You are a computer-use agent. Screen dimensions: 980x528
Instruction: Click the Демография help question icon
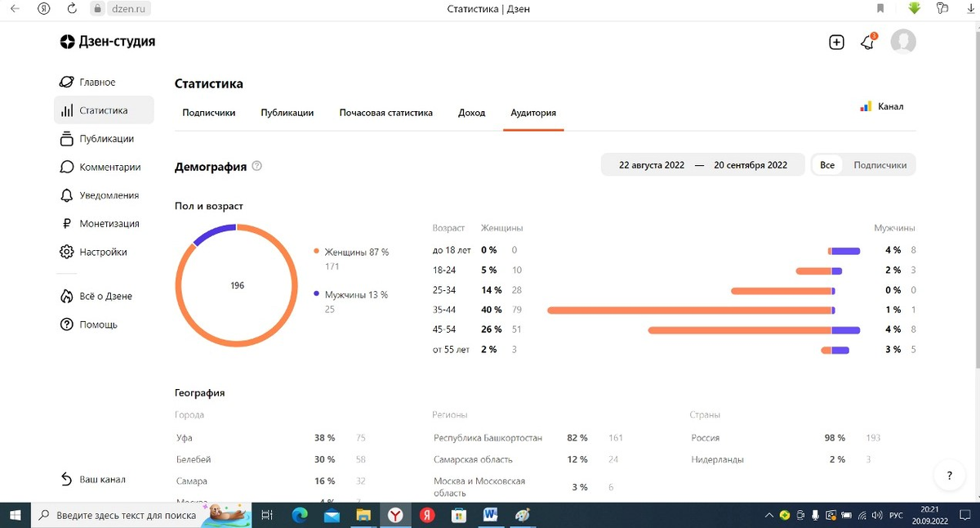coord(257,166)
